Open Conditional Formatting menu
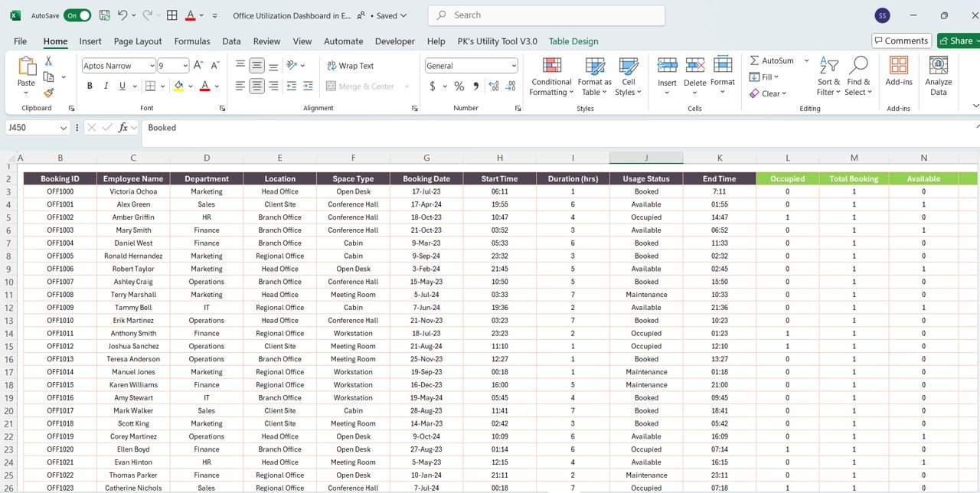 point(551,76)
